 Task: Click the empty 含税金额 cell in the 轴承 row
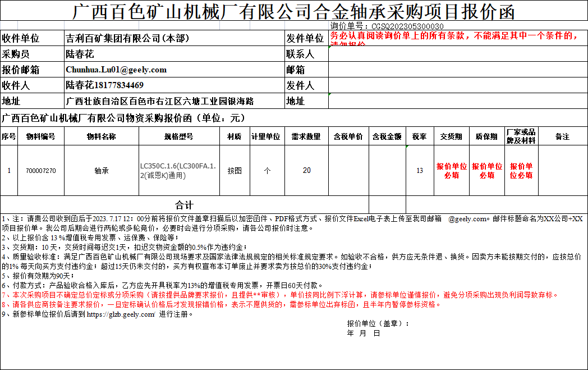coord(387,171)
